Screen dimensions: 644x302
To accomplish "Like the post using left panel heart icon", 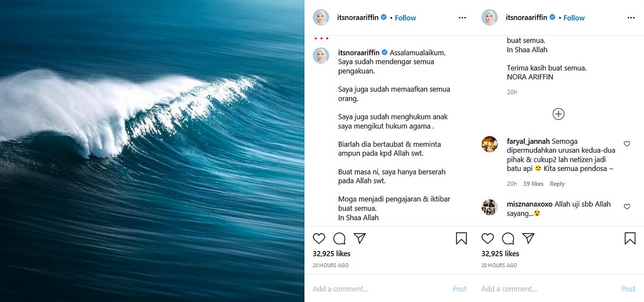I will 319,239.
